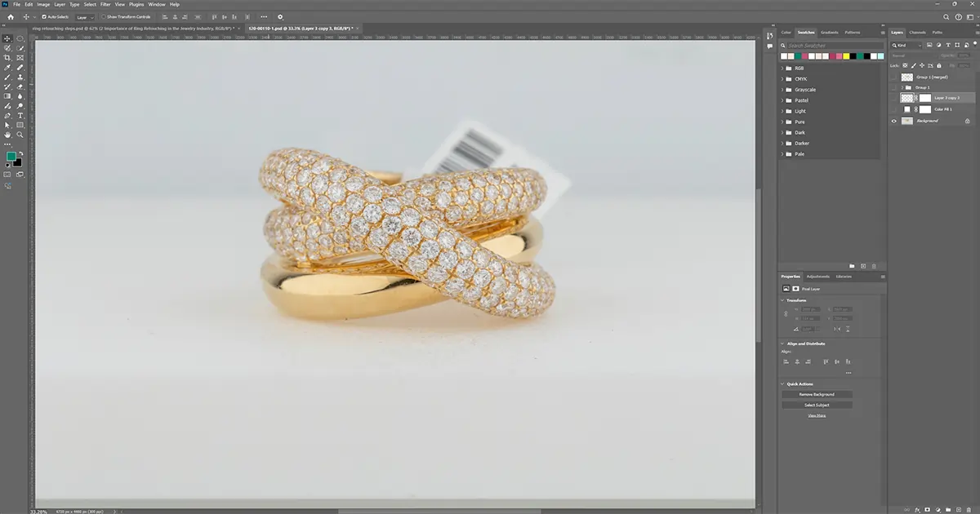
Task: Open more options ellipsis in options bar
Action: pyautogui.click(x=263, y=16)
